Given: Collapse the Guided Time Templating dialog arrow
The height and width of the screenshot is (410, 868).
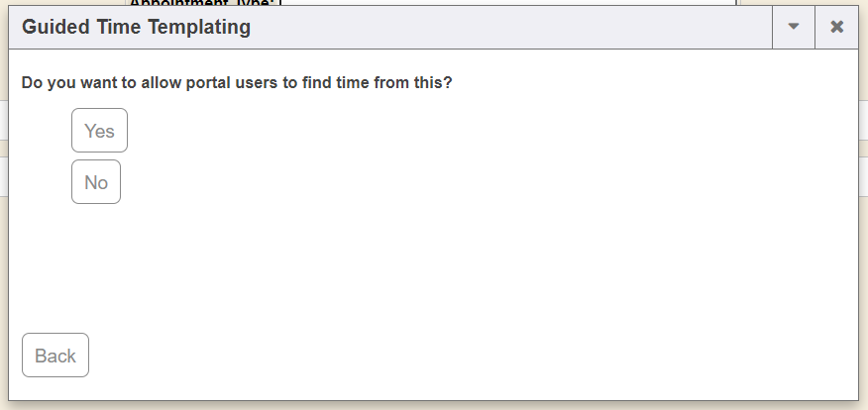Looking at the screenshot, I should pyautogui.click(x=793, y=27).
